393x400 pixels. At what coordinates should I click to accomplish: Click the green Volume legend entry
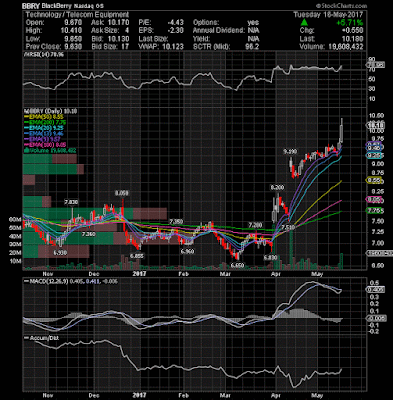tap(50, 151)
